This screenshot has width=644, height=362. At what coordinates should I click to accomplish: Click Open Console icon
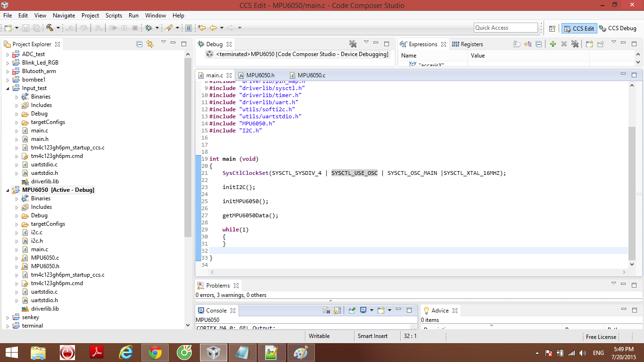pos(380,310)
